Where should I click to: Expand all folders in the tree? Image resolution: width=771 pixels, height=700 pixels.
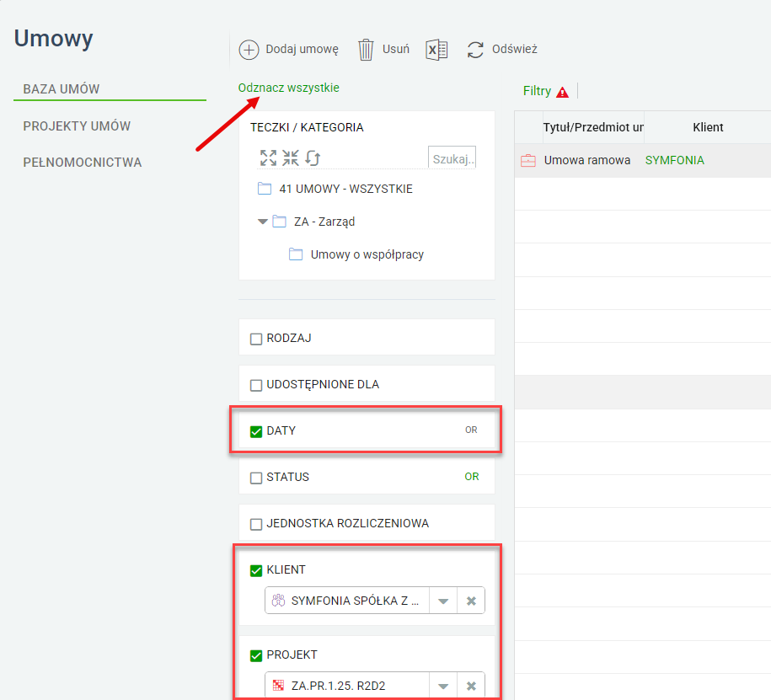268,158
